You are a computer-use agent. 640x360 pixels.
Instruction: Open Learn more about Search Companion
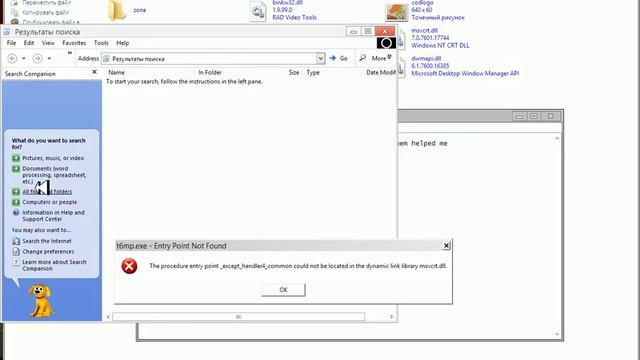coord(54,265)
